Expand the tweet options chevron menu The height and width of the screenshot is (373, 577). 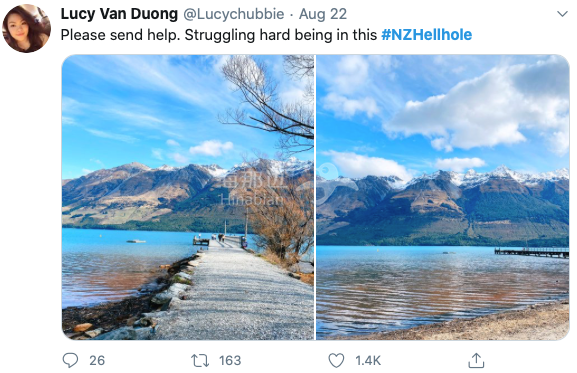[562, 14]
